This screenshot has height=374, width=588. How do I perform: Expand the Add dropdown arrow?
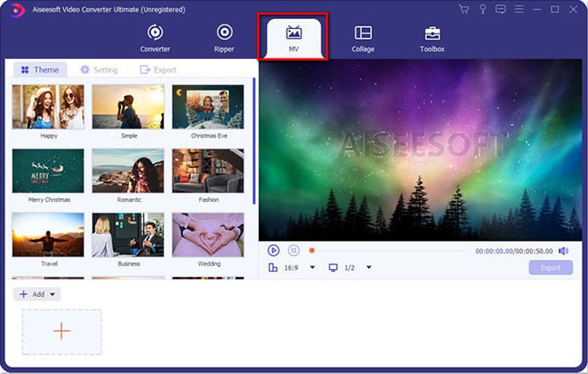click(52, 294)
